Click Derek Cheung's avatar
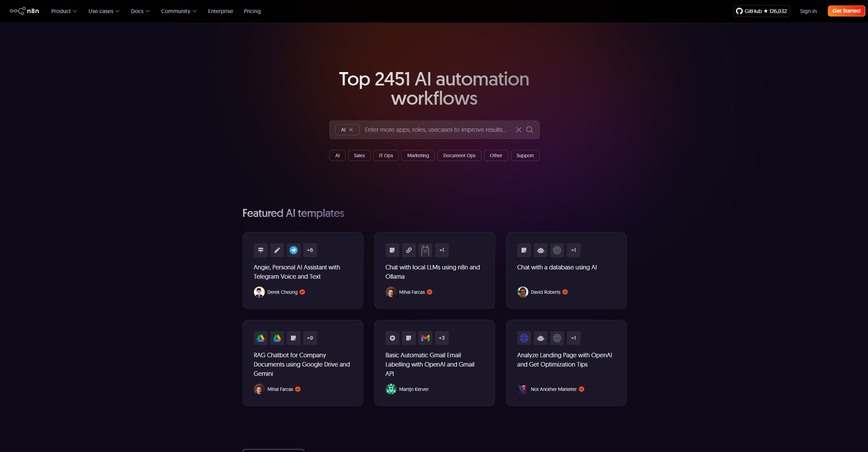The width and height of the screenshot is (868, 452). tap(259, 292)
